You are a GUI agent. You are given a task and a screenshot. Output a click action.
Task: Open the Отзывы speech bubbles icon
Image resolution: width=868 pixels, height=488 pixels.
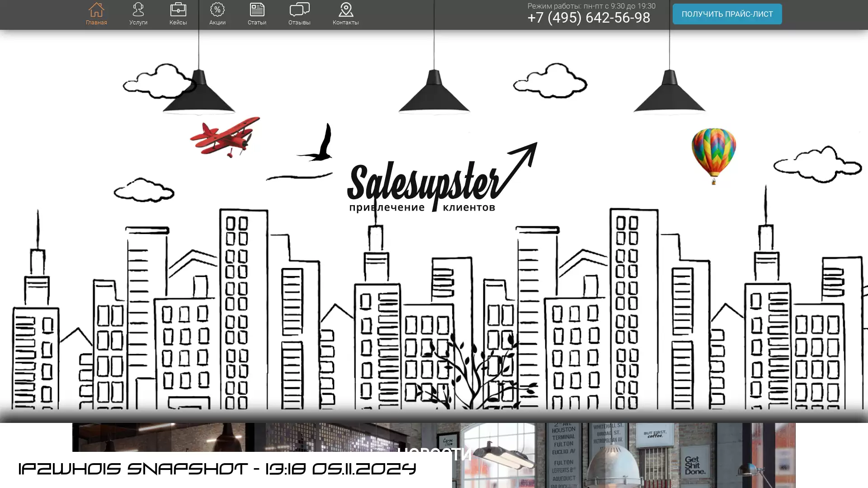299,9
